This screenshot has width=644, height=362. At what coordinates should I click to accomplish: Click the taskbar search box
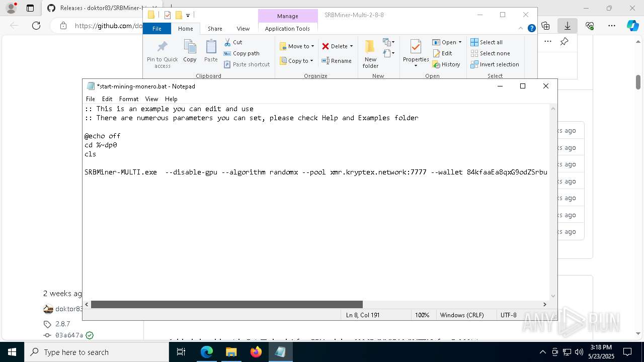97,352
